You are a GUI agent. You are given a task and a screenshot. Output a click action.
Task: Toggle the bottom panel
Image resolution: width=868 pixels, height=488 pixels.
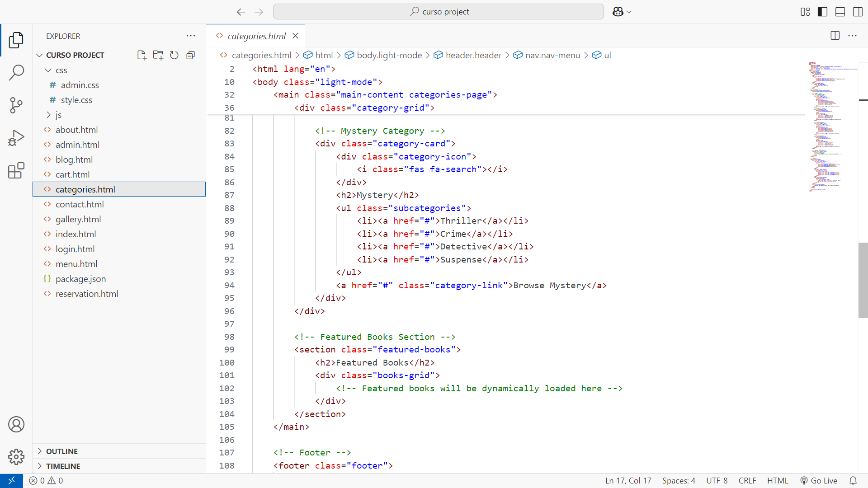840,12
